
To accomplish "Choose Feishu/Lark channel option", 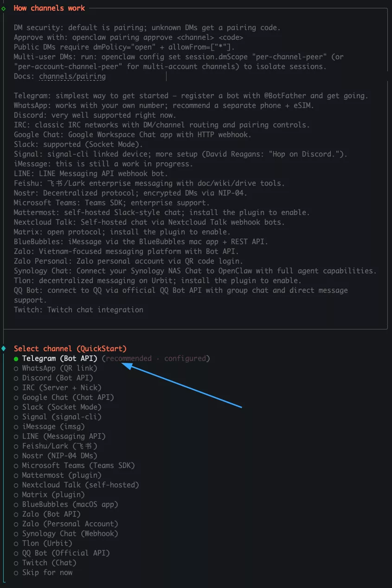I will tap(59, 446).
